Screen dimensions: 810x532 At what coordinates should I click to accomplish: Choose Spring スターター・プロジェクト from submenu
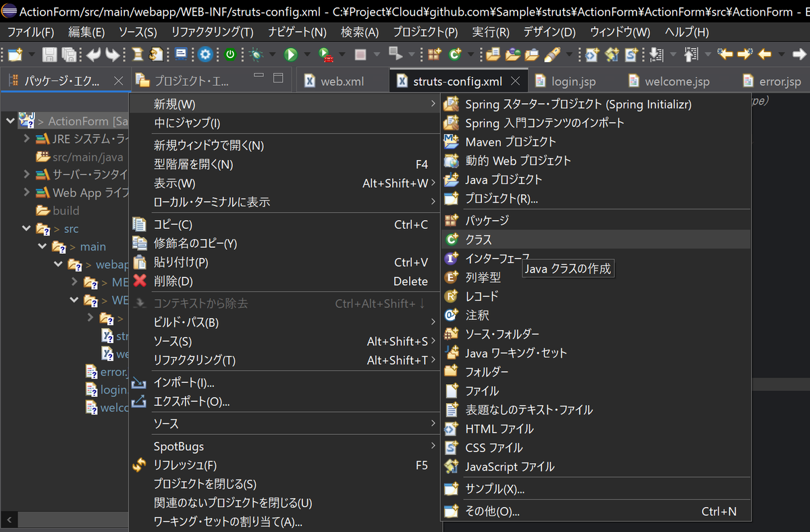(x=595, y=104)
